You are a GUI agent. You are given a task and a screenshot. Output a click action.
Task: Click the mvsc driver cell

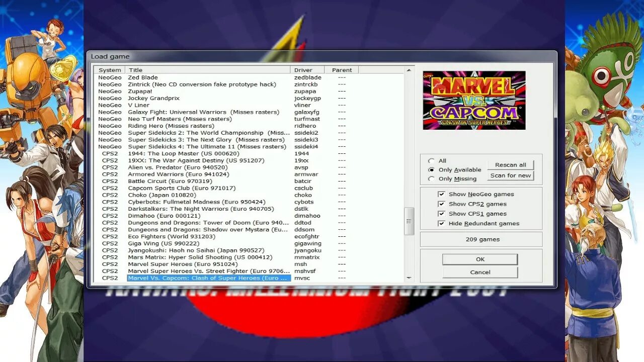[x=302, y=278]
